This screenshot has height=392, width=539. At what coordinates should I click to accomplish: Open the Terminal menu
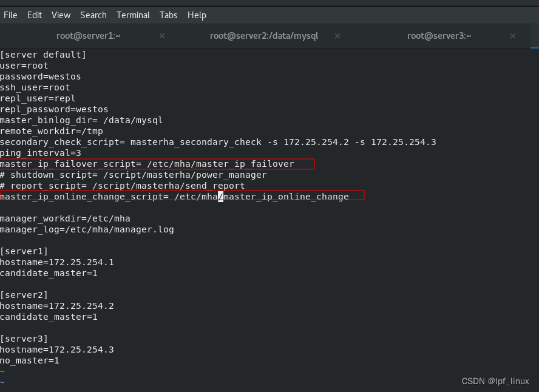point(133,15)
